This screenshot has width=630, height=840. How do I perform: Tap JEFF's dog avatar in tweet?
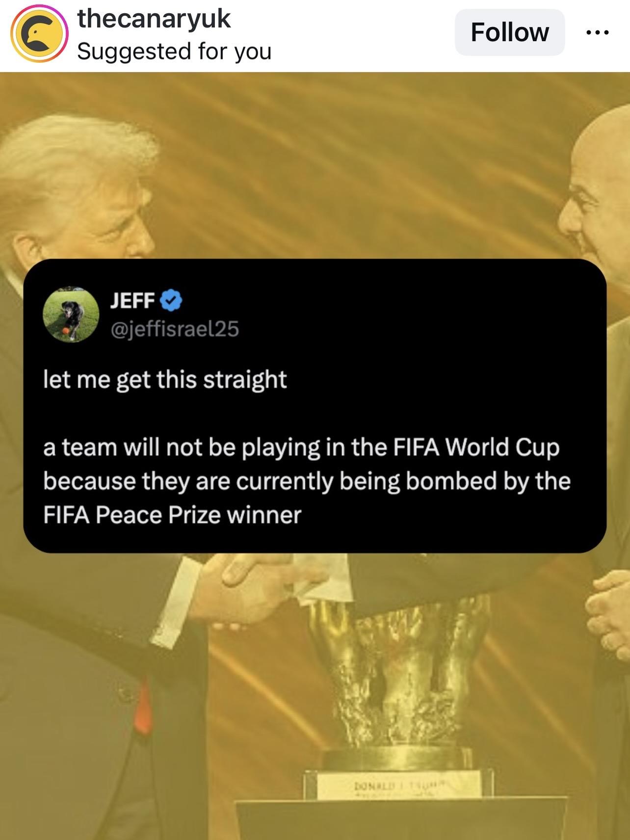[x=71, y=315]
